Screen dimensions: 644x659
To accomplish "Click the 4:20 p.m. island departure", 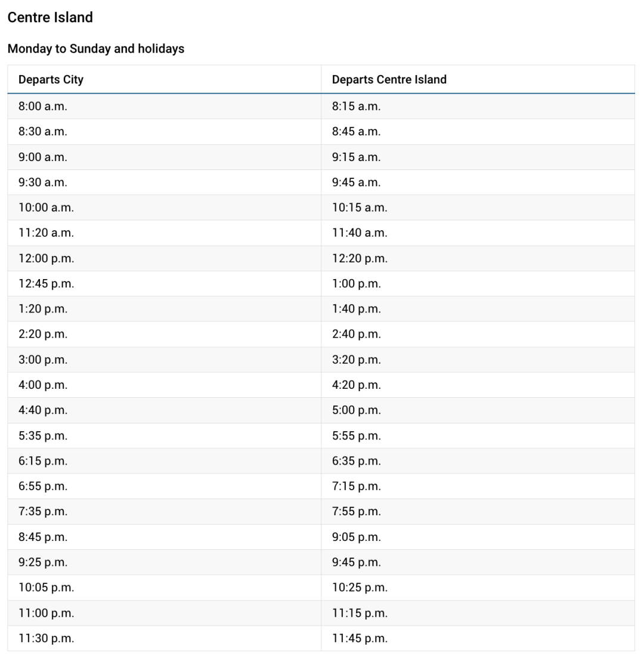I will point(356,385).
